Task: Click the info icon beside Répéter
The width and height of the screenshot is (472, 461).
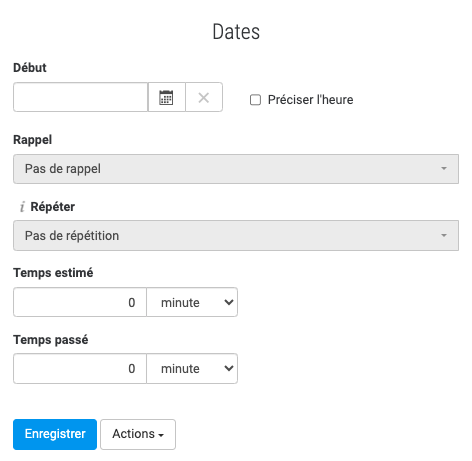Action: click(22, 207)
